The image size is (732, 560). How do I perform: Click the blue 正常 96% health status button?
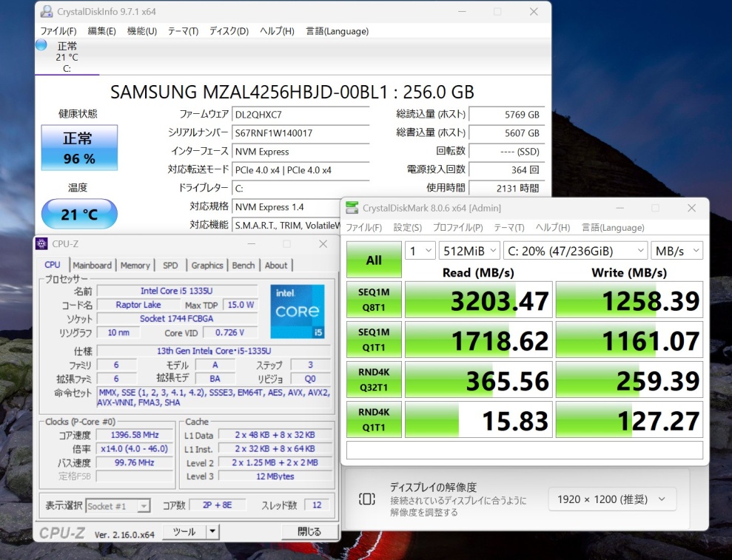point(78,148)
